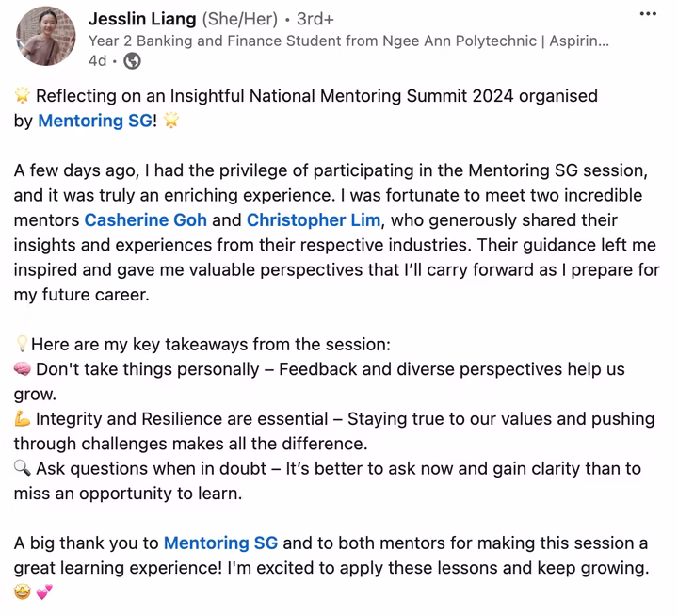Click the lightbulb emoji beside key takeaways

coord(22,345)
